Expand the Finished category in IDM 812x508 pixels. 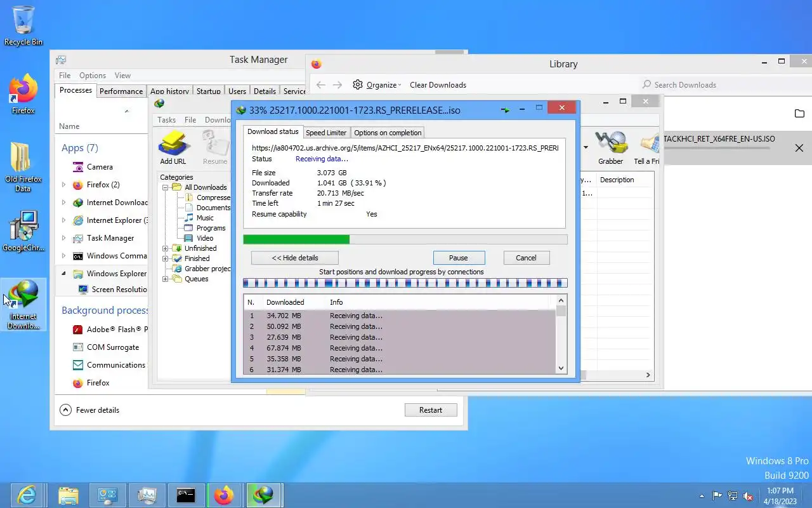(x=166, y=258)
